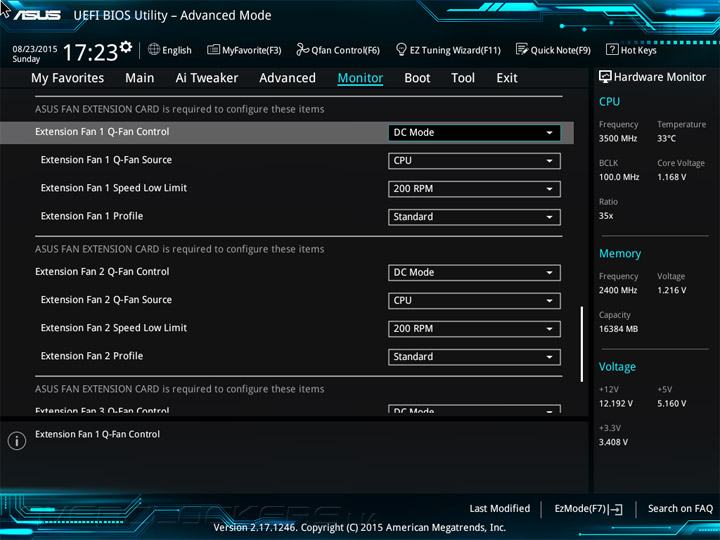Select Extension Fan 1 Q-Fan Source label
Screen dimensions: 720x540
tap(106, 160)
